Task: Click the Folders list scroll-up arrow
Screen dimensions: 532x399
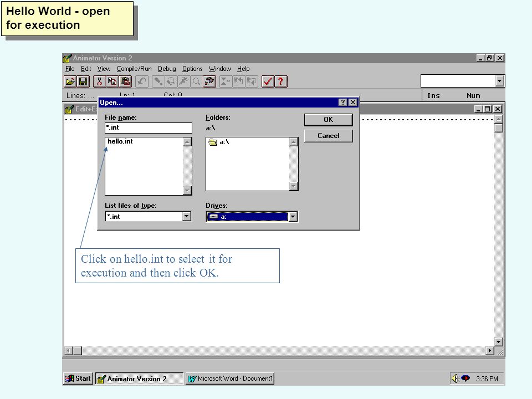Action: coord(294,142)
